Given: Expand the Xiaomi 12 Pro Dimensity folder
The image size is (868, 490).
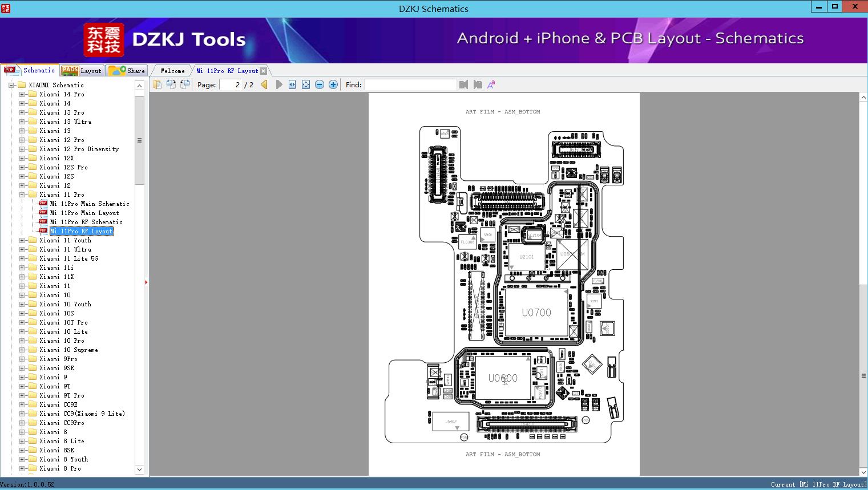Looking at the screenshot, I should point(22,149).
